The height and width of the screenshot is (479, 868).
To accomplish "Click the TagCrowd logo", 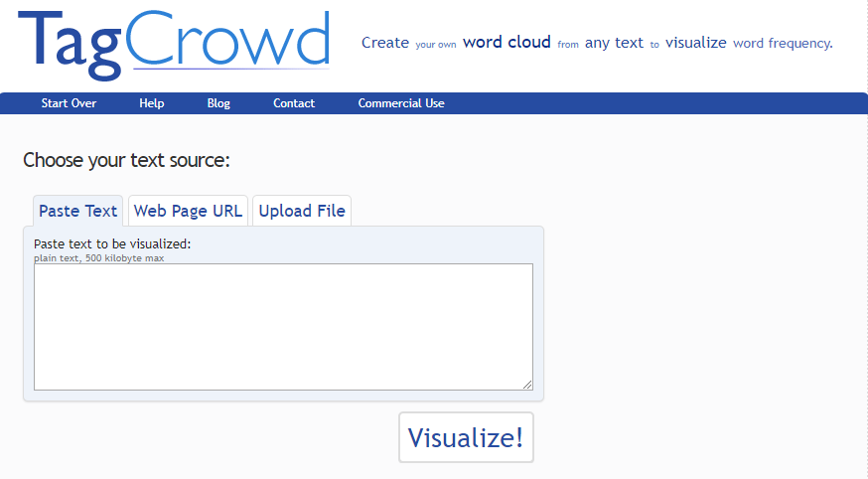I will pyautogui.click(x=173, y=43).
